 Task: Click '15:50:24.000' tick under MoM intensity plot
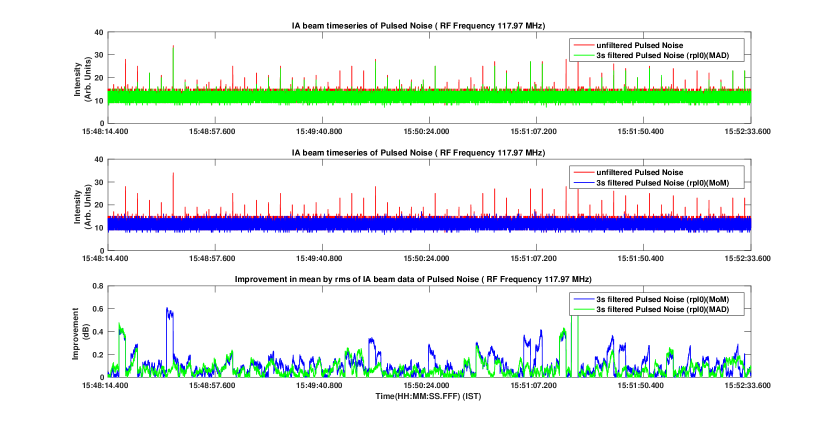426,258
